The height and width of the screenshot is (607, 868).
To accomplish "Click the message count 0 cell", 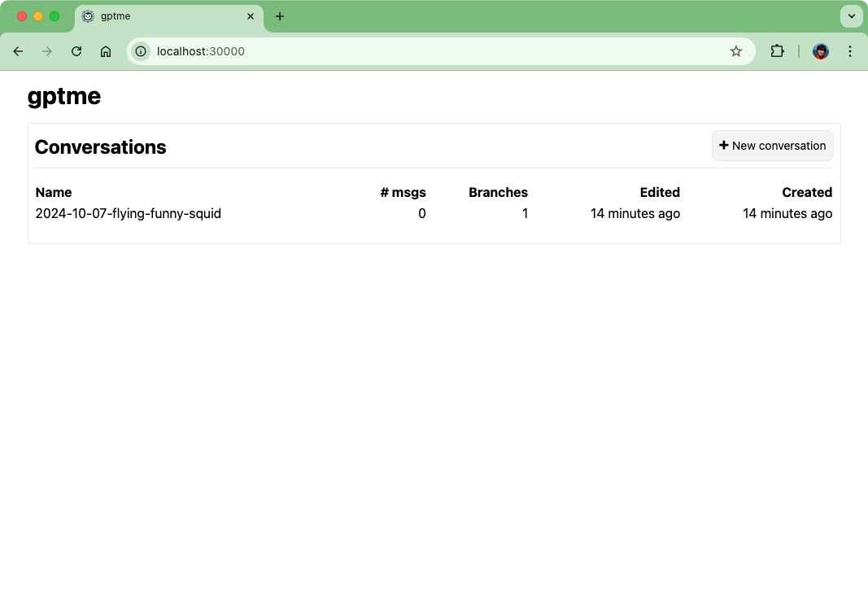I will (422, 213).
